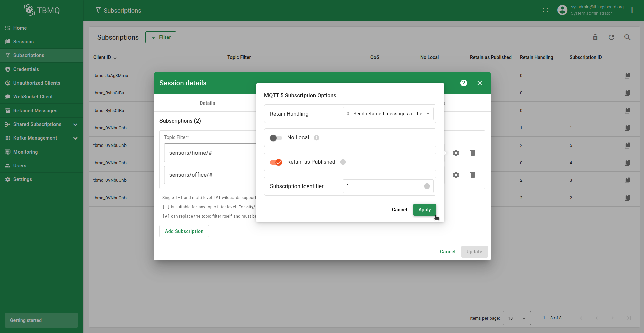Delete the sensors/office/# subscription via trash icon

tap(472, 175)
